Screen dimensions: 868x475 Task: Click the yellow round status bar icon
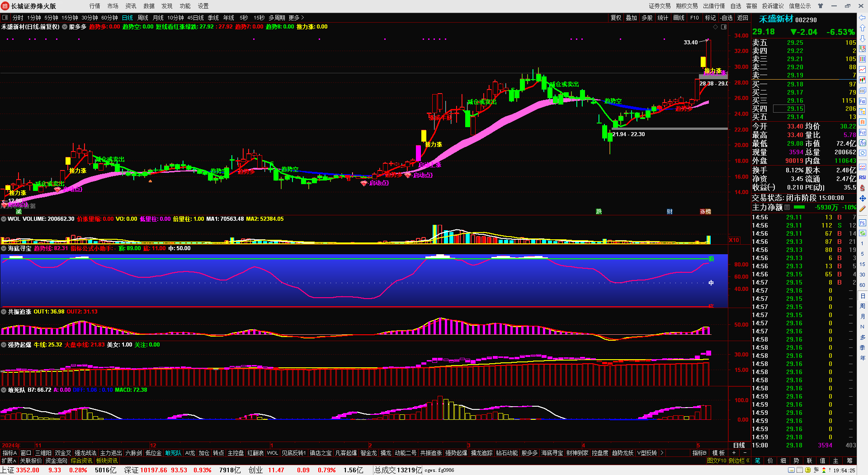(808, 470)
